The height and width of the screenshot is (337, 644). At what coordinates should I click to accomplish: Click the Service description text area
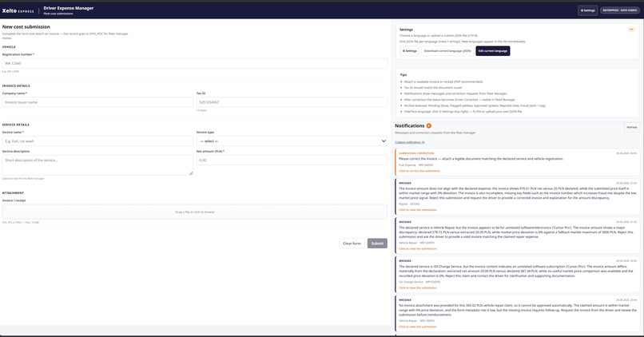pyautogui.click(x=97, y=165)
